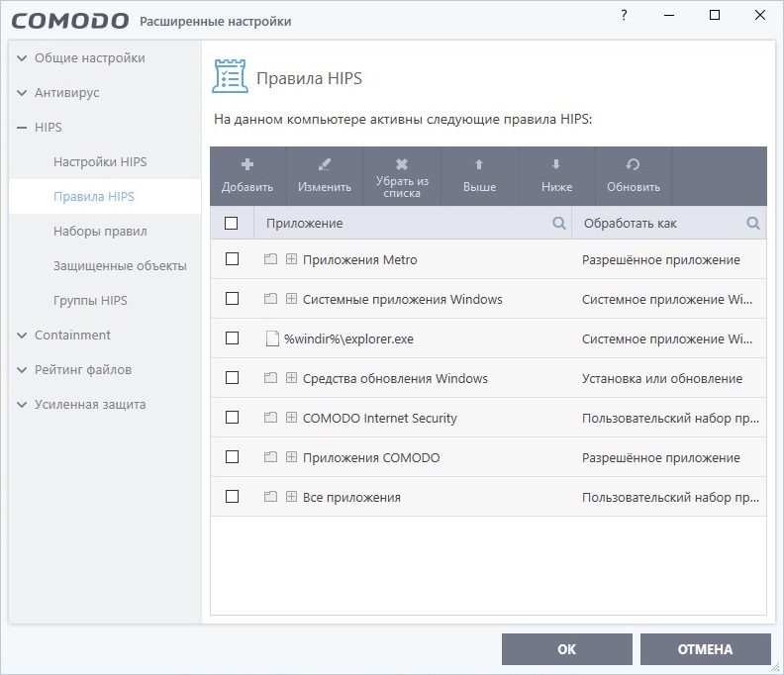Open Защищенные объекты in the sidebar
The height and width of the screenshot is (675, 784).
[x=120, y=266]
